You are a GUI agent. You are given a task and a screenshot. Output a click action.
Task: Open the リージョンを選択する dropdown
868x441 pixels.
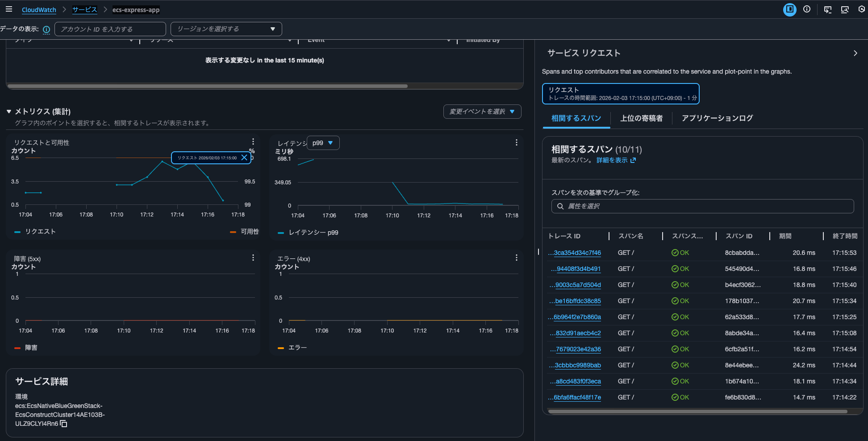coord(226,29)
